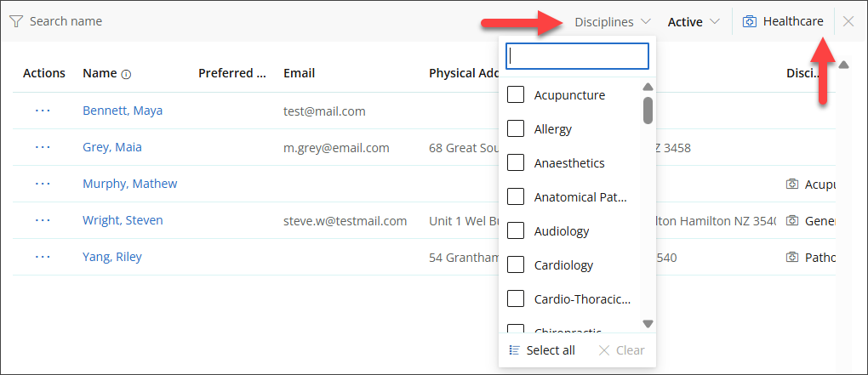Focus the discipline search text box
This screenshot has width=868, height=375.
[x=577, y=56]
